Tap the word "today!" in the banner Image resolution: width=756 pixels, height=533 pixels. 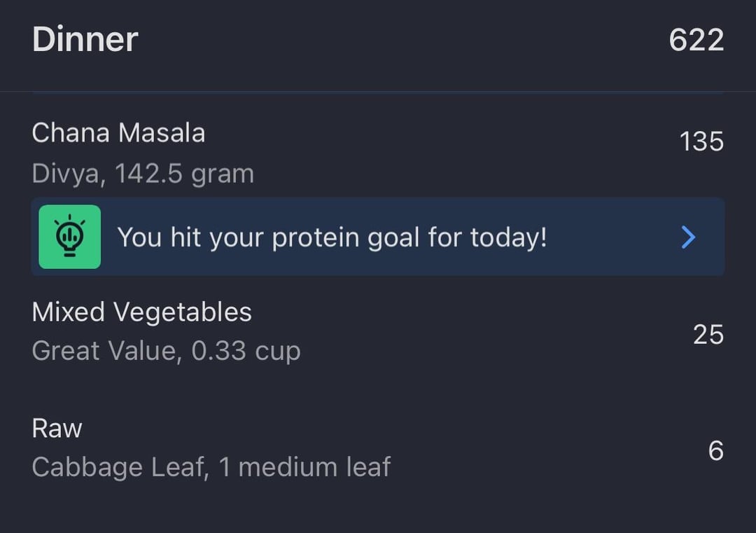[508, 237]
